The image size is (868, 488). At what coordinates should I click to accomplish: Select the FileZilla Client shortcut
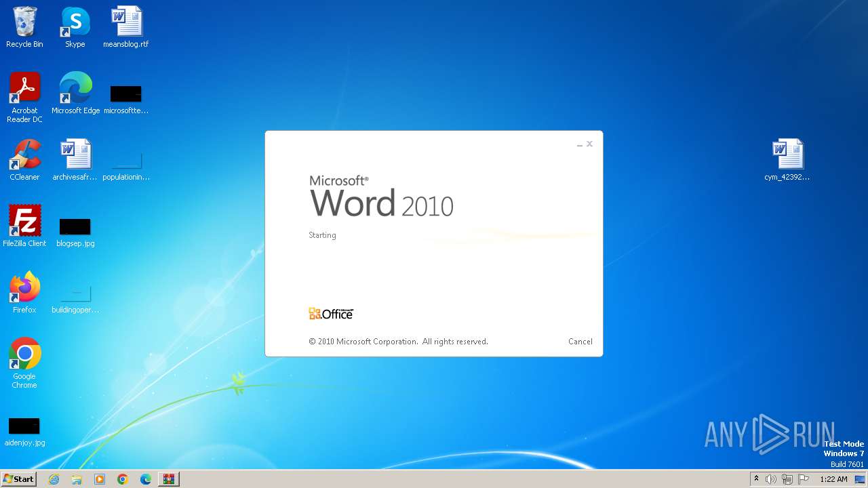pos(24,227)
